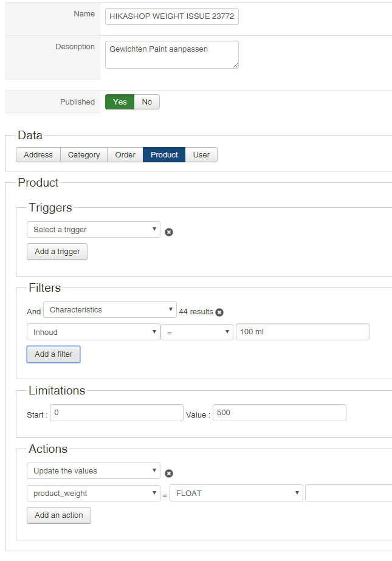
Task: Focus the Name text field
Action: [172, 17]
